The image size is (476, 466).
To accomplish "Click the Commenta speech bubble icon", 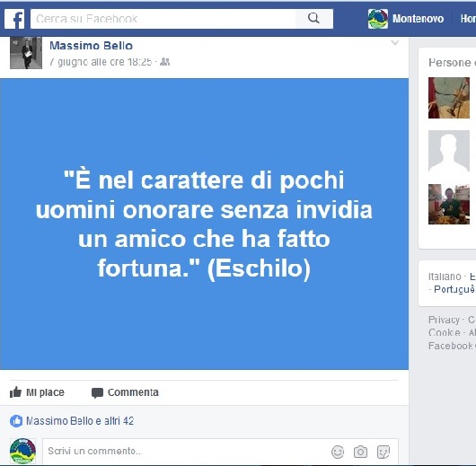I will pos(97,393).
